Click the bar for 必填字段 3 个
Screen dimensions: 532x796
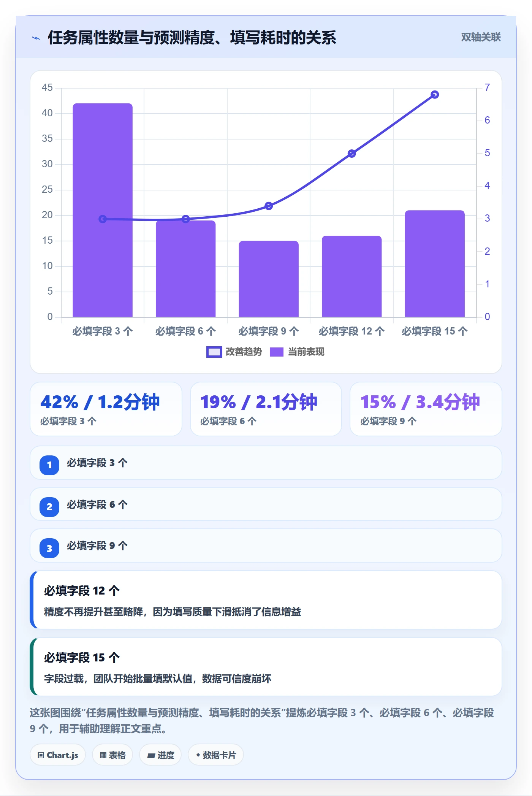(x=103, y=210)
